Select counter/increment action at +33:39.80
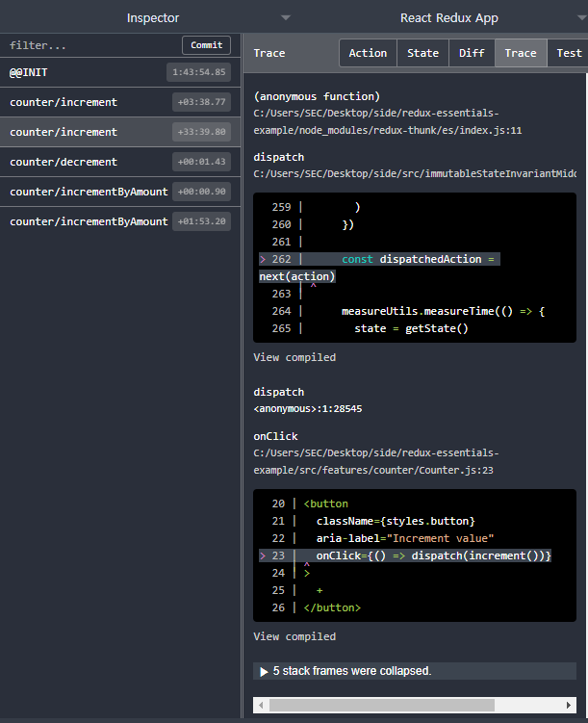Image resolution: width=588 pixels, height=723 pixels. [x=120, y=132]
